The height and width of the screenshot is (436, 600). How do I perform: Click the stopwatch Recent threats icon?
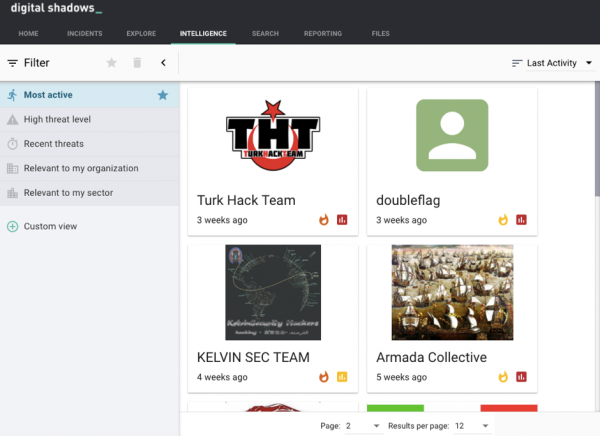(x=13, y=144)
